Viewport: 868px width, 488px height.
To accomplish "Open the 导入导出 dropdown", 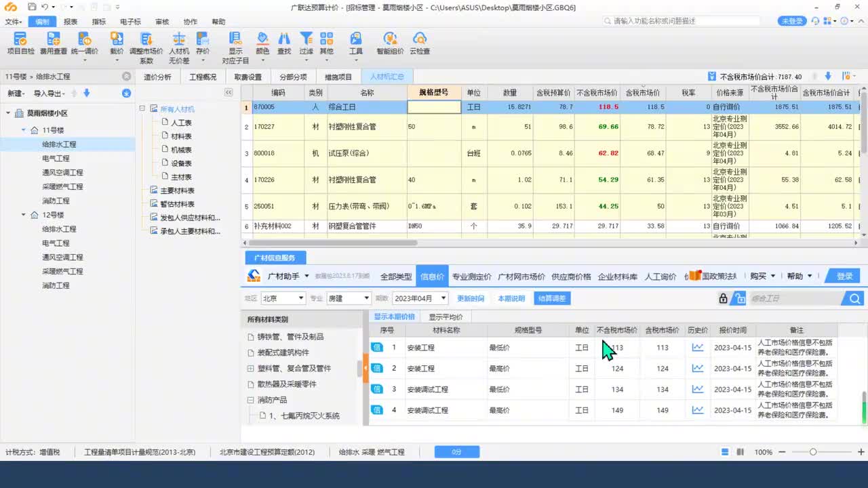I will 50,93.
